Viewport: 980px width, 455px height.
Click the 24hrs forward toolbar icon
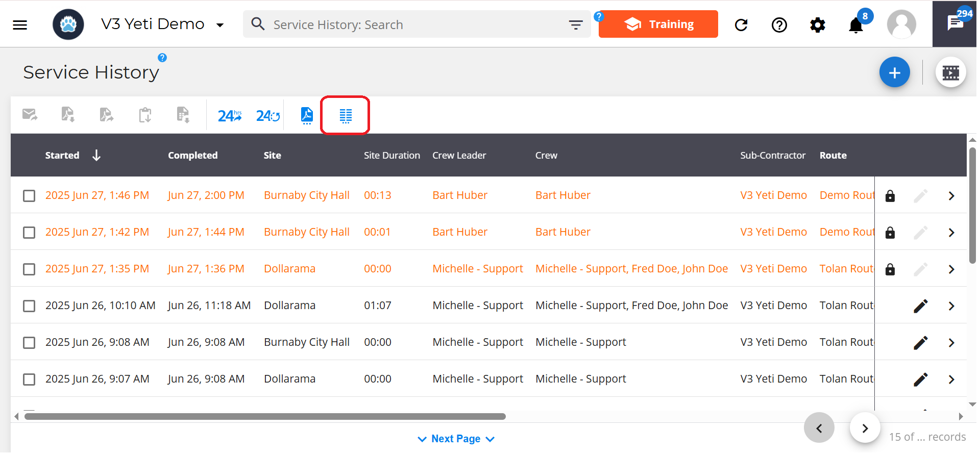point(230,116)
